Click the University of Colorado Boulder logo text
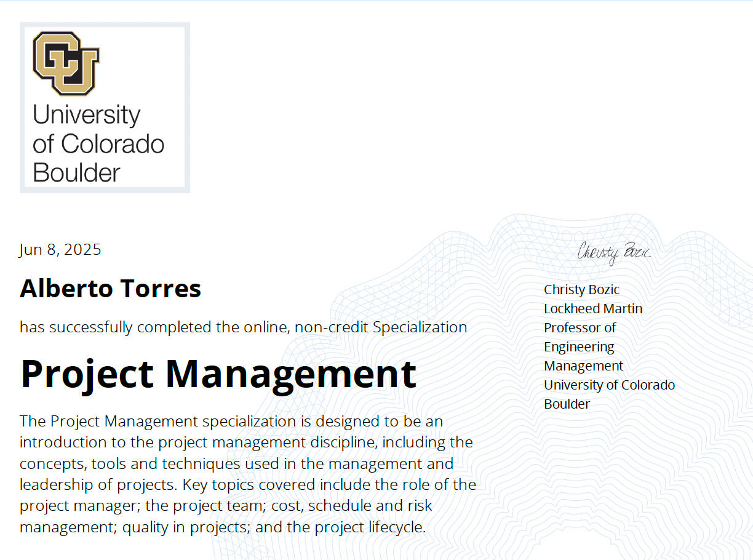753x560 pixels. point(98,143)
